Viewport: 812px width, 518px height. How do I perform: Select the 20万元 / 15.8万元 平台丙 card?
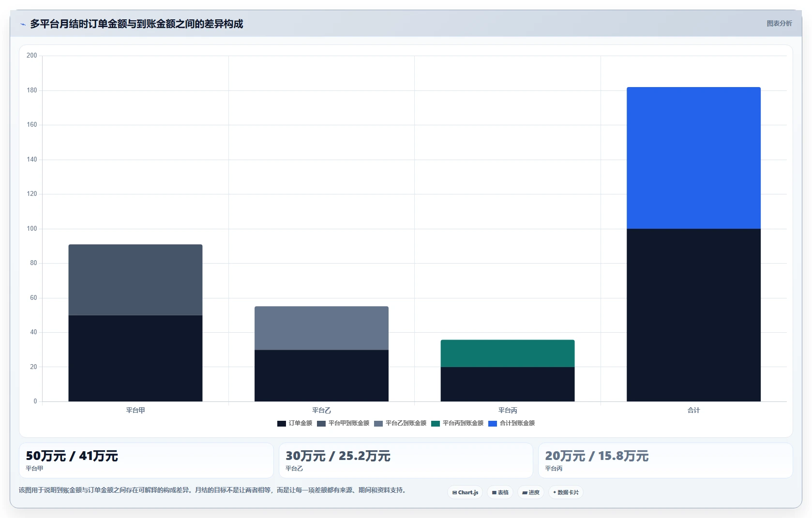[x=665, y=460]
